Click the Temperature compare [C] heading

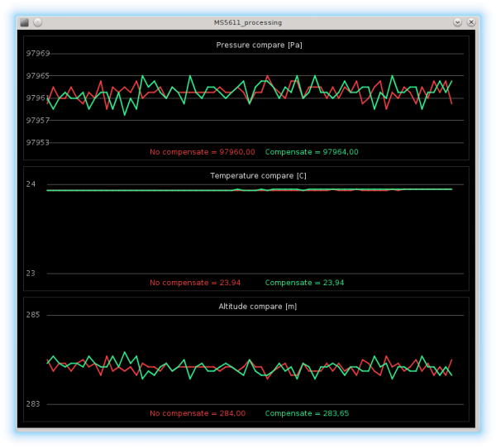coord(259,176)
